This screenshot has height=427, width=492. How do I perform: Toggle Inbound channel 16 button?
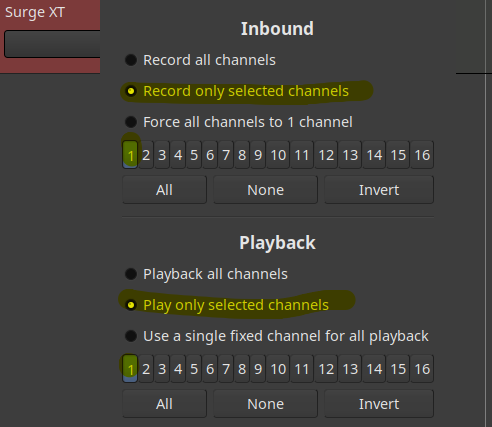click(422, 155)
